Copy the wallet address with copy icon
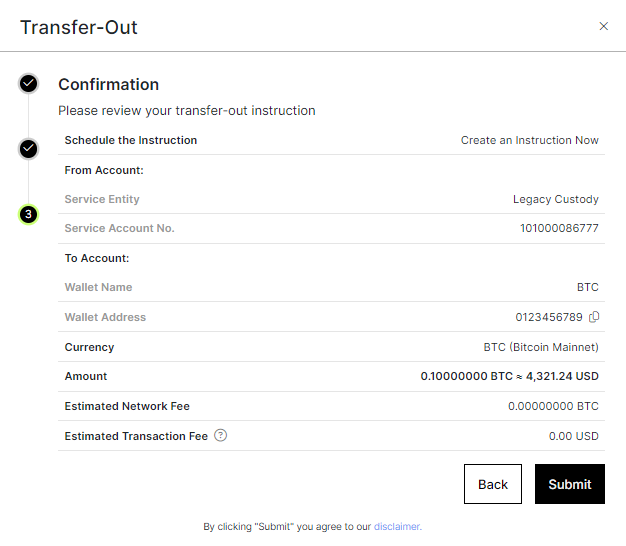626x546 pixels. (594, 317)
